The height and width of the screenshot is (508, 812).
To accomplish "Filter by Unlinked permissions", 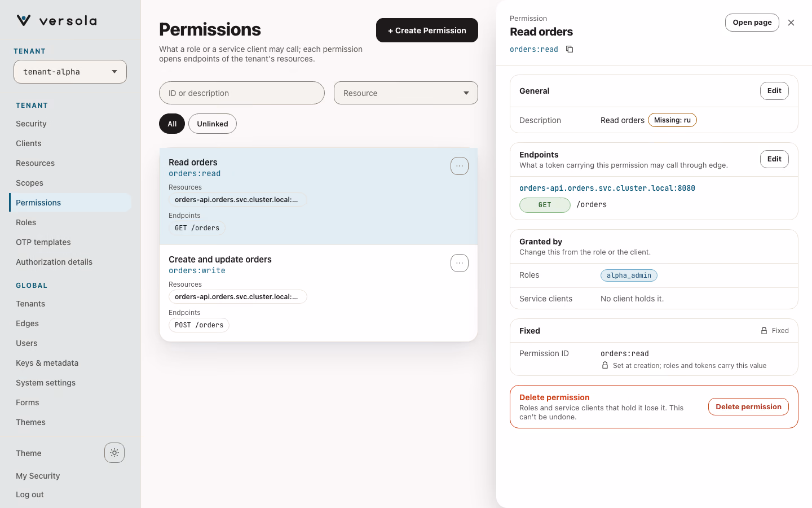I will [213, 124].
